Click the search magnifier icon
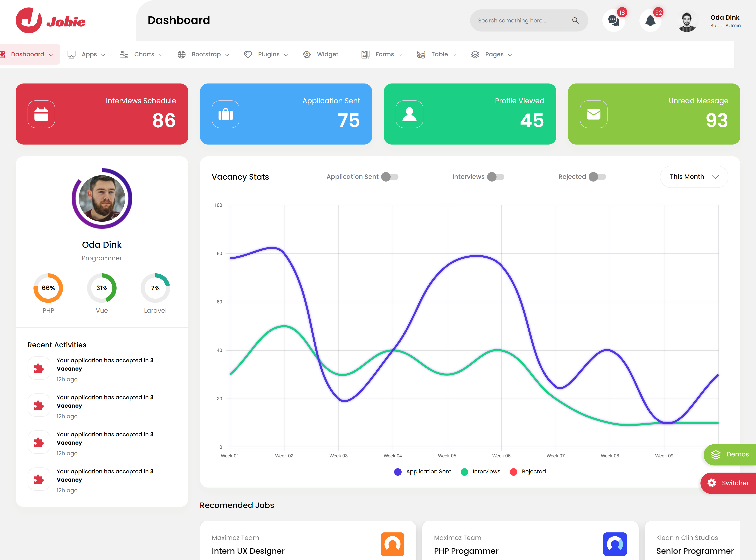 (x=575, y=20)
